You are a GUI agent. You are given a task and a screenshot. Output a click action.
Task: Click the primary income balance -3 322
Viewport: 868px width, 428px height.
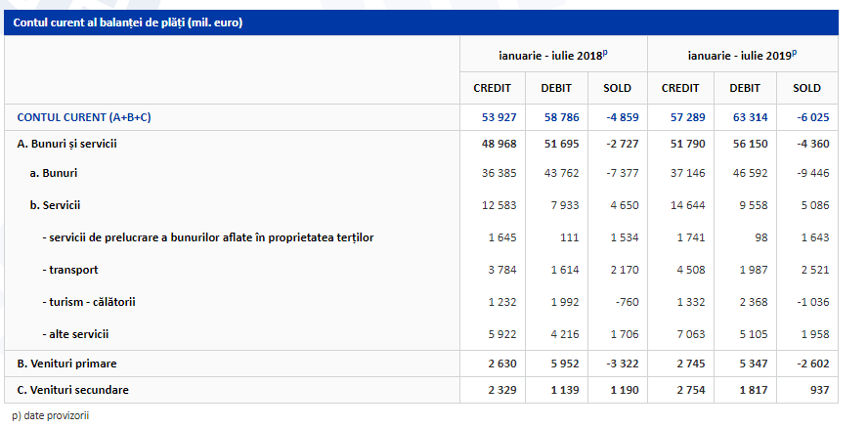[621, 364]
